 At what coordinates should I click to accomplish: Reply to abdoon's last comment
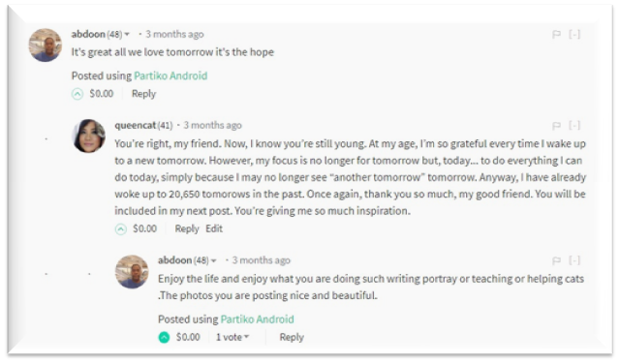292,338
